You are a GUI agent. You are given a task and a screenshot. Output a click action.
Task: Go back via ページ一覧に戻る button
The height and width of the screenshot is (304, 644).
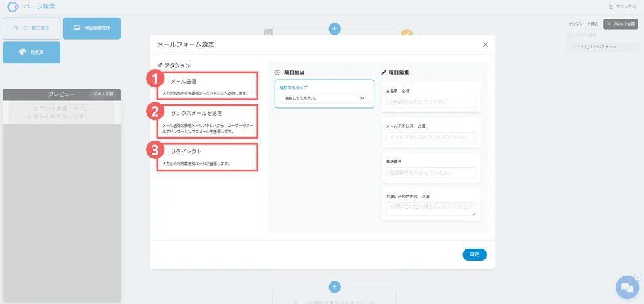tap(31, 28)
